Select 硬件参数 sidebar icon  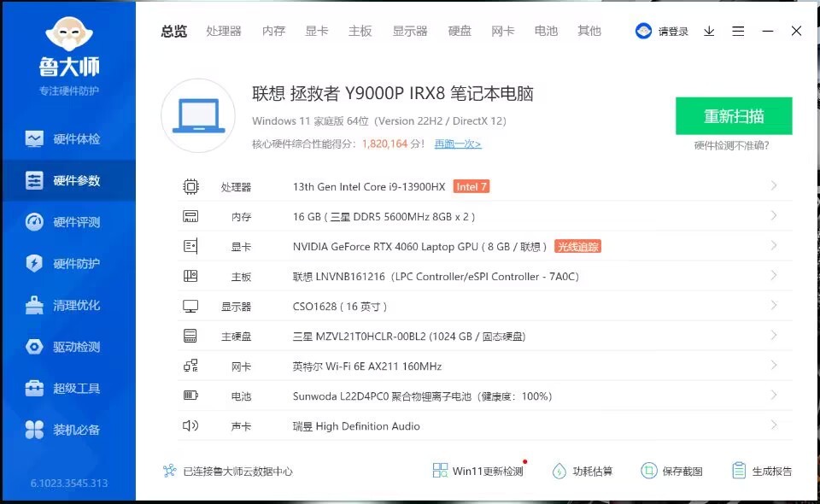pos(34,180)
